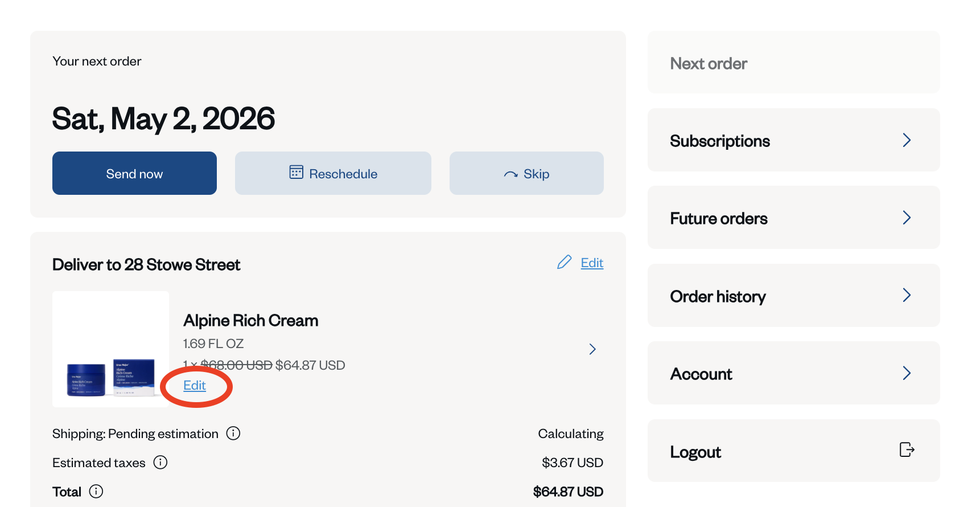
Task: Click the Logout exit icon
Action: point(907,450)
